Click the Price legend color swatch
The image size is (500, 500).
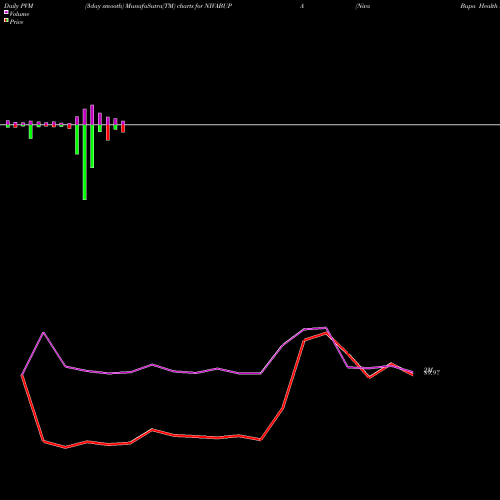pyautogui.click(x=6, y=20)
